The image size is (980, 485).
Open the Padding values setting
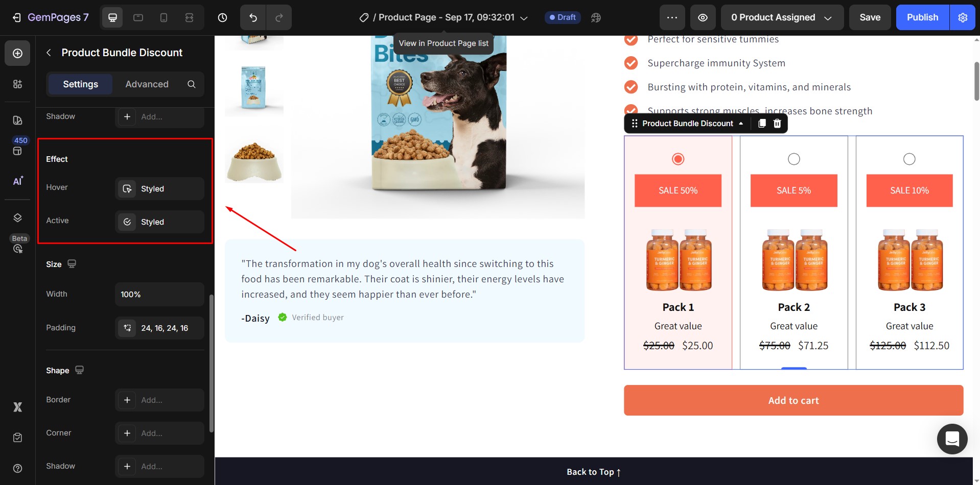(x=159, y=328)
